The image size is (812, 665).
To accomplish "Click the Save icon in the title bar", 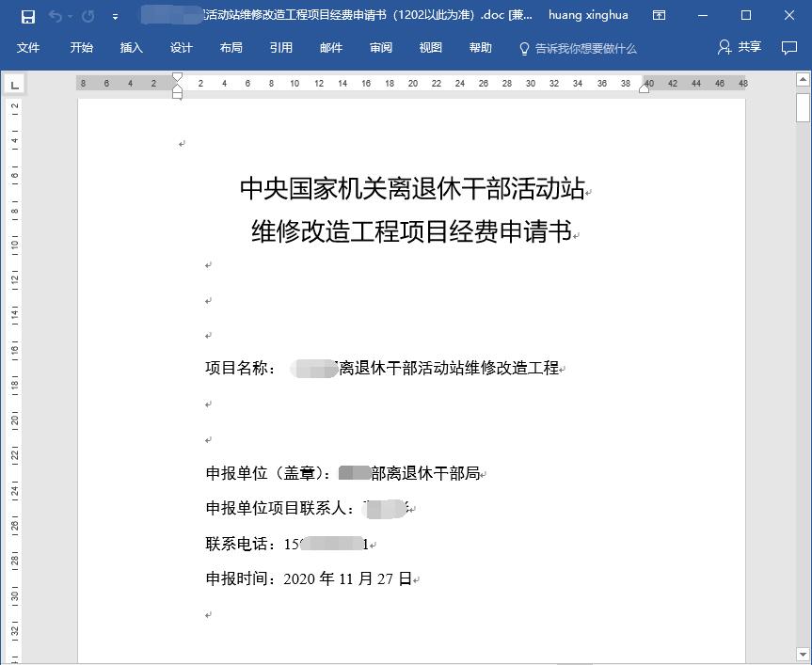I will click(28, 16).
